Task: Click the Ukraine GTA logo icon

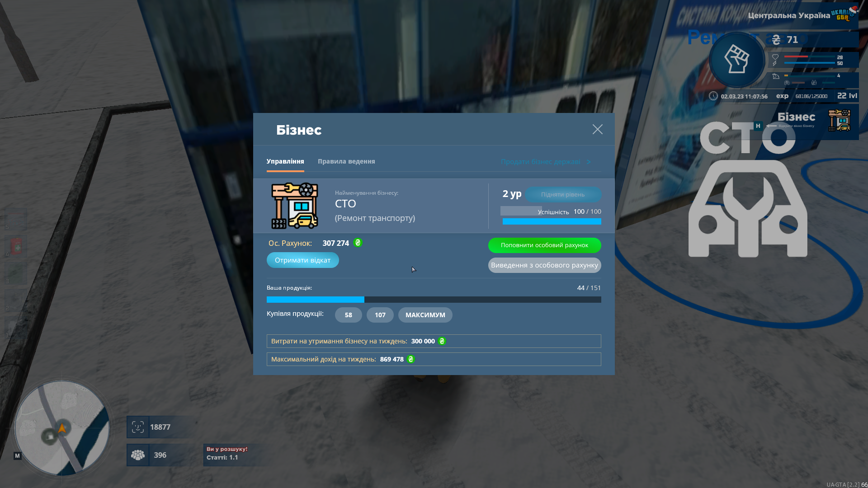Action: [x=844, y=14]
